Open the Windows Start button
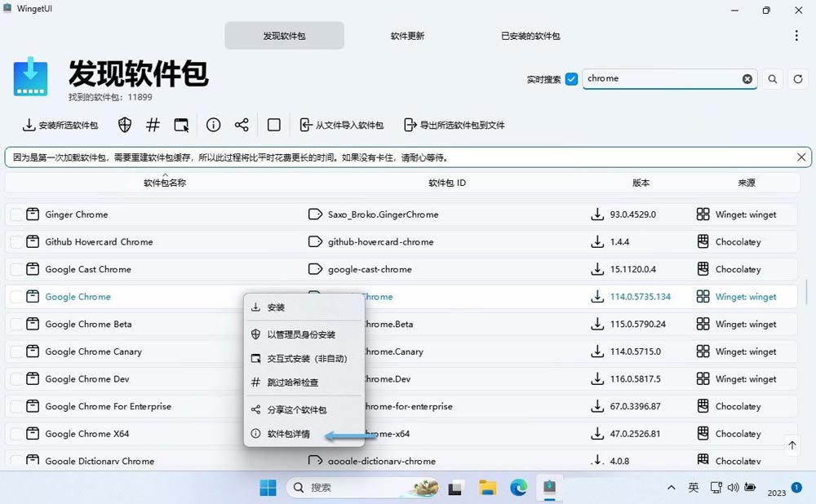Screen dimensions: 816x504 pos(268,488)
